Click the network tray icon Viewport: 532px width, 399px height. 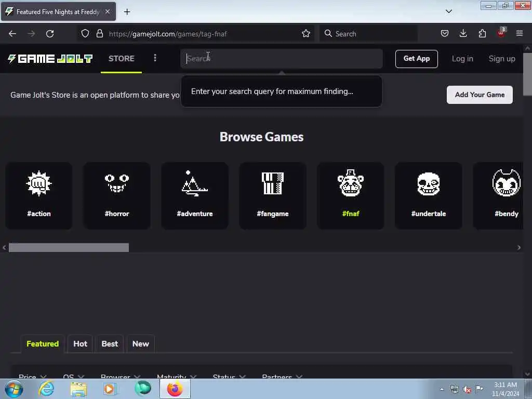coord(454,389)
